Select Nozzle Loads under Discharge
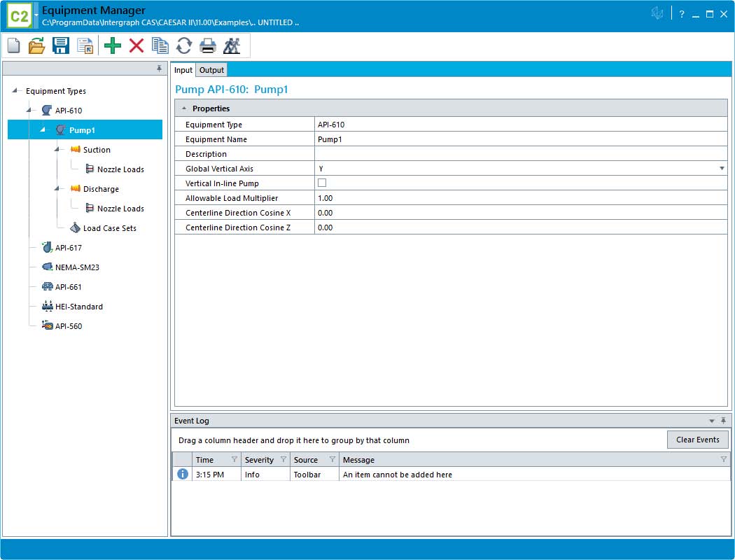 120,209
